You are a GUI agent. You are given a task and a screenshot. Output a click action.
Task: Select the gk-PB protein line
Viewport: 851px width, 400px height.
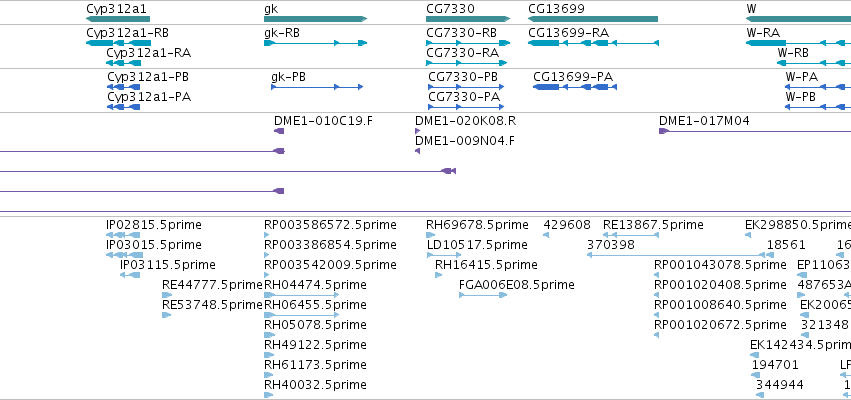[317, 87]
